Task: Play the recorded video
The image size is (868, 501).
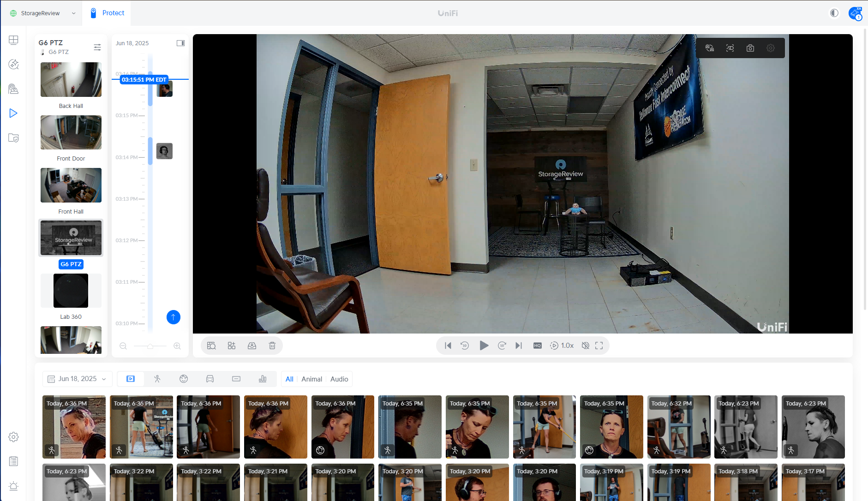Action: tap(484, 346)
